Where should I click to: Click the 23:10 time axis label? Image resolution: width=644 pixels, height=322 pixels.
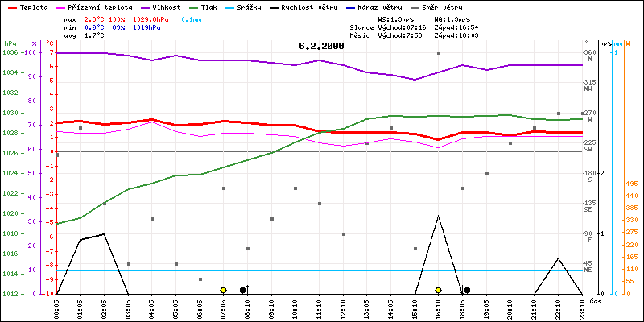tap(581, 308)
